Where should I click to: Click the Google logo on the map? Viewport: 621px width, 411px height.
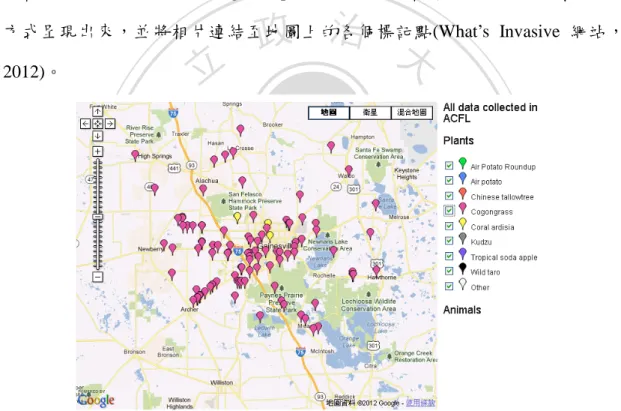pos(96,400)
